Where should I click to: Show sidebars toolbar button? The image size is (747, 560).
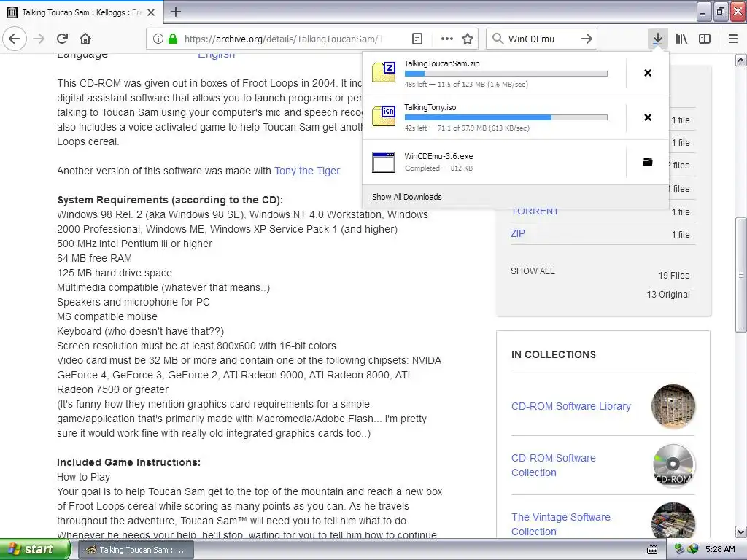[705, 39]
